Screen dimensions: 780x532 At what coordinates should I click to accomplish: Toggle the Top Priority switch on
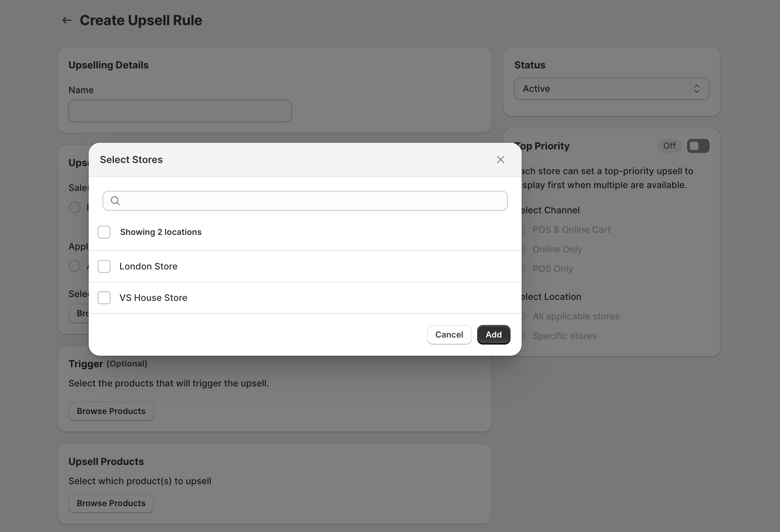698,146
